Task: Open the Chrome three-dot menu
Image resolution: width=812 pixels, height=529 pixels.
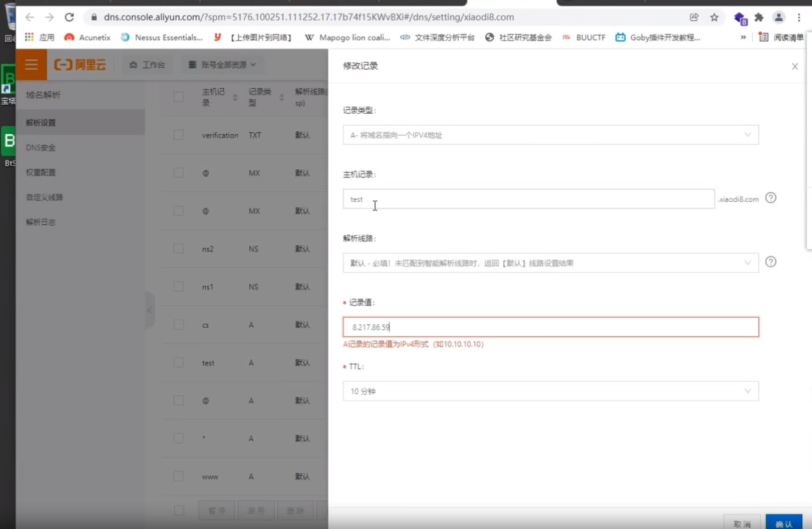Action: click(x=799, y=17)
